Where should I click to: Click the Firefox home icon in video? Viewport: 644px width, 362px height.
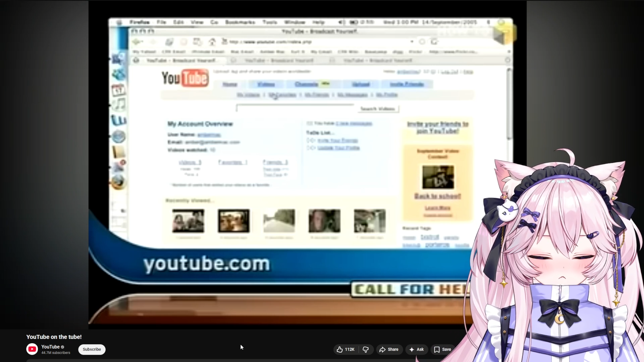click(212, 42)
